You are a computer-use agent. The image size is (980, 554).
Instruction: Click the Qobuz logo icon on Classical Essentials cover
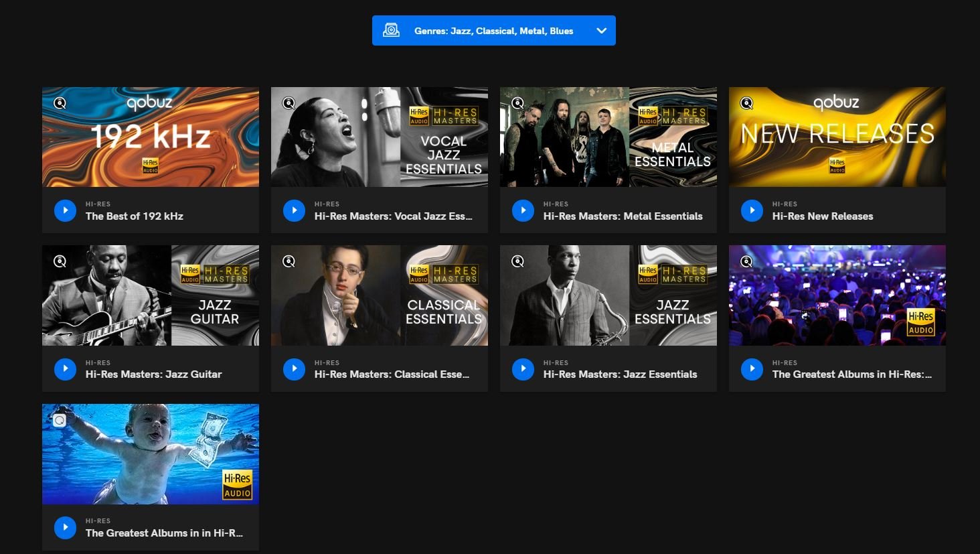289,261
